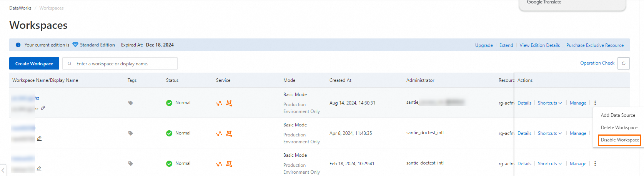Expand Shortcuts dropdown in first workspace row
Image resolution: width=644 pixels, height=176 pixels.
[x=550, y=103]
